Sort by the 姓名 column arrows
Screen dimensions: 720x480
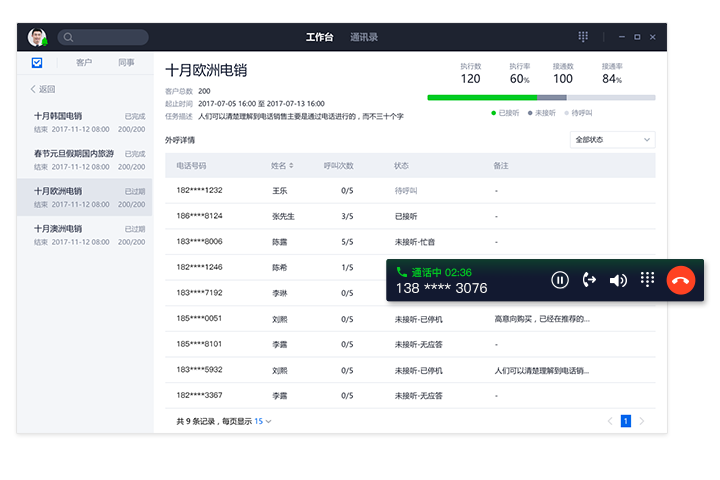291,166
